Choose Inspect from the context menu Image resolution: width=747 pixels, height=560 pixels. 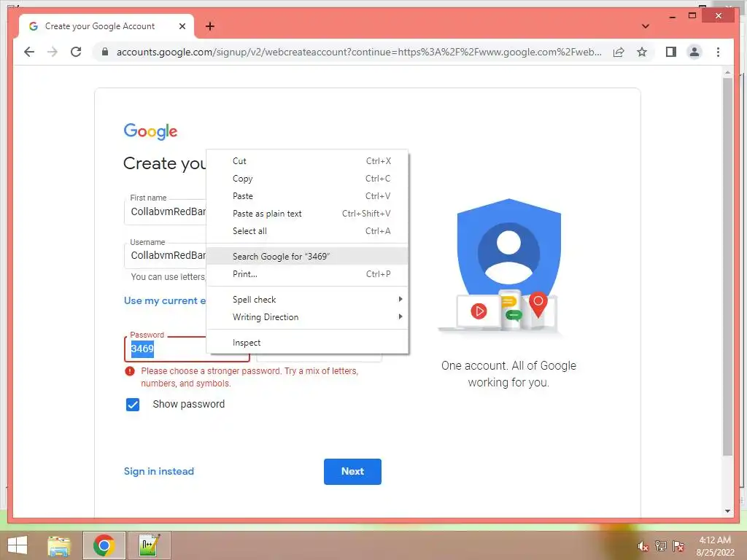click(307, 343)
